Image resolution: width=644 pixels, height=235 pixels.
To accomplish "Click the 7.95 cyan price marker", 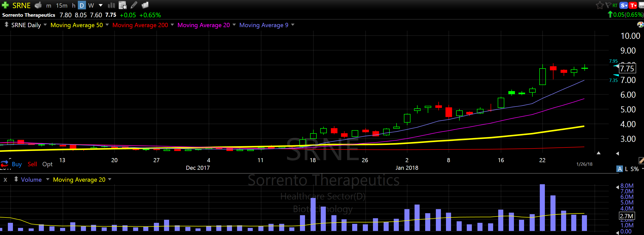I will (x=613, y=61).
